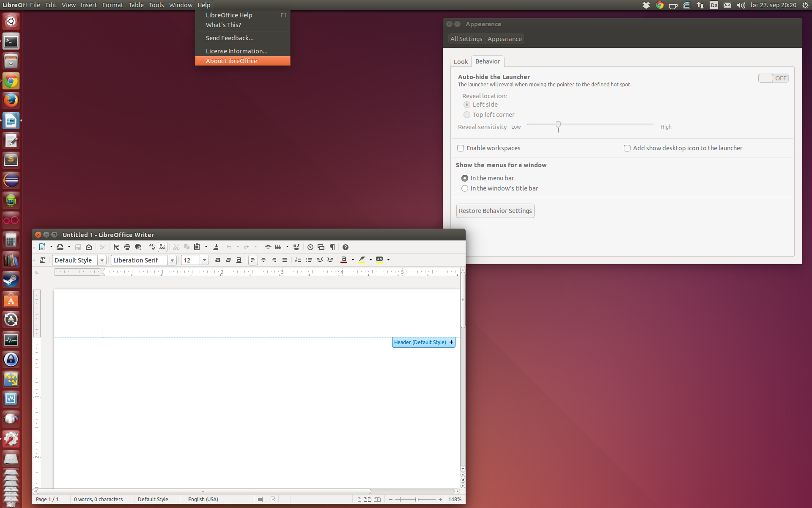Select the Clone Formatting paintbrush icon

(x=216, y=247)
